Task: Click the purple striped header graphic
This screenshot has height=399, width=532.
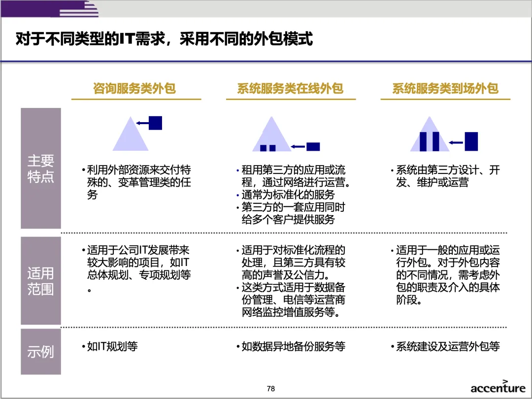Action: [50, 8]
